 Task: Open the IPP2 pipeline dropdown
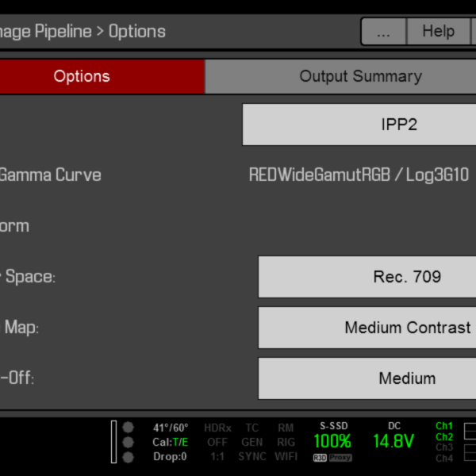359,125
